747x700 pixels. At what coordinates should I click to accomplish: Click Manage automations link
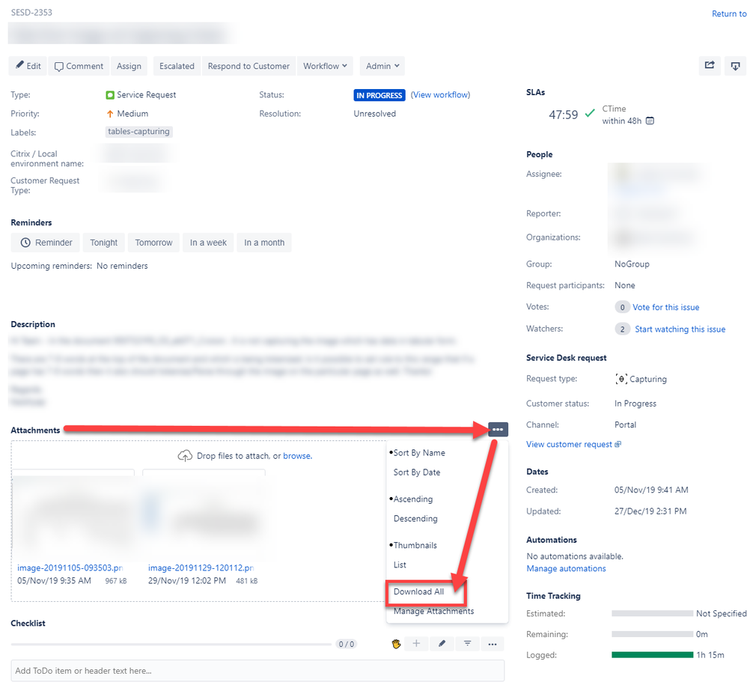[566, 568]
